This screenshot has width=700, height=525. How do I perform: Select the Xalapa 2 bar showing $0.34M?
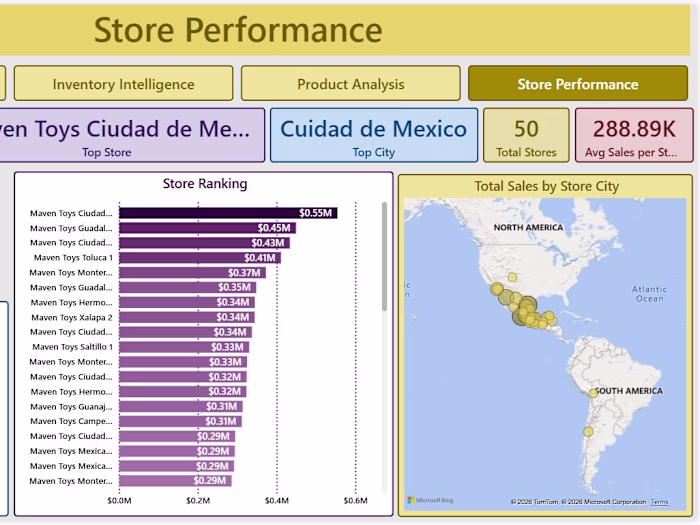[x=187, y=317]
